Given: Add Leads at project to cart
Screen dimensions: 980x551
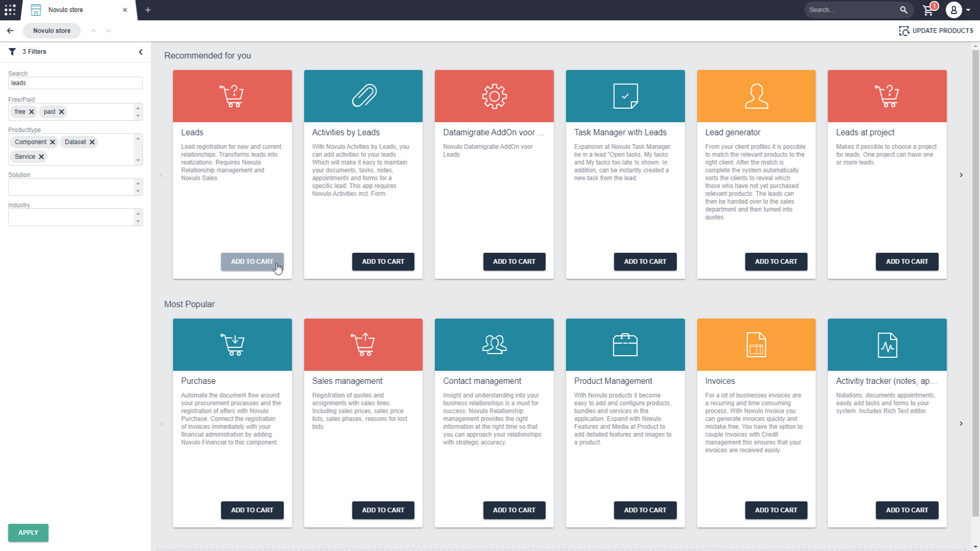Looking at the screenshot, I should (x=907, y=262).
